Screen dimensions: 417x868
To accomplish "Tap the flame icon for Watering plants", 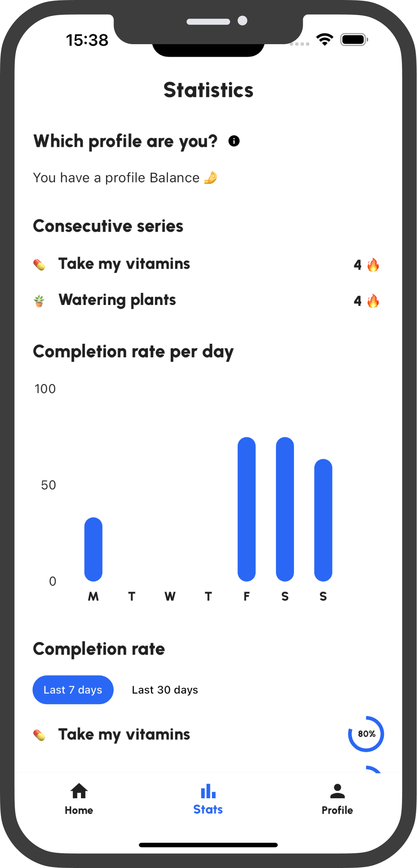I will (x=373, y=301).
